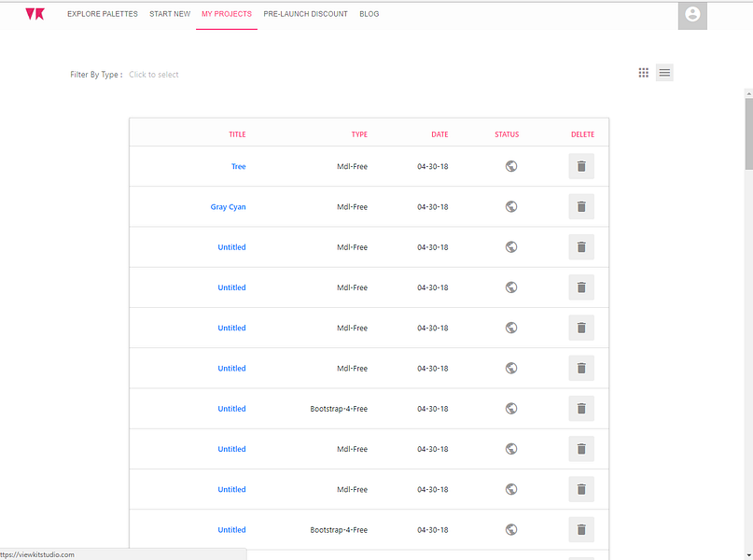Click status globe of first Untitled project
This screenshot has height=560, width=753.
[511, 246]
